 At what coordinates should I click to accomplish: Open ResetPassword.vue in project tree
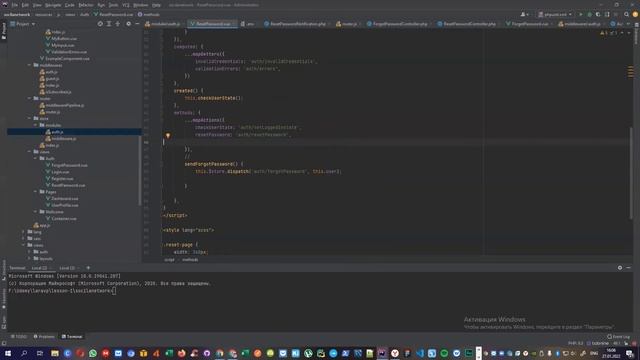pos(65,185)
